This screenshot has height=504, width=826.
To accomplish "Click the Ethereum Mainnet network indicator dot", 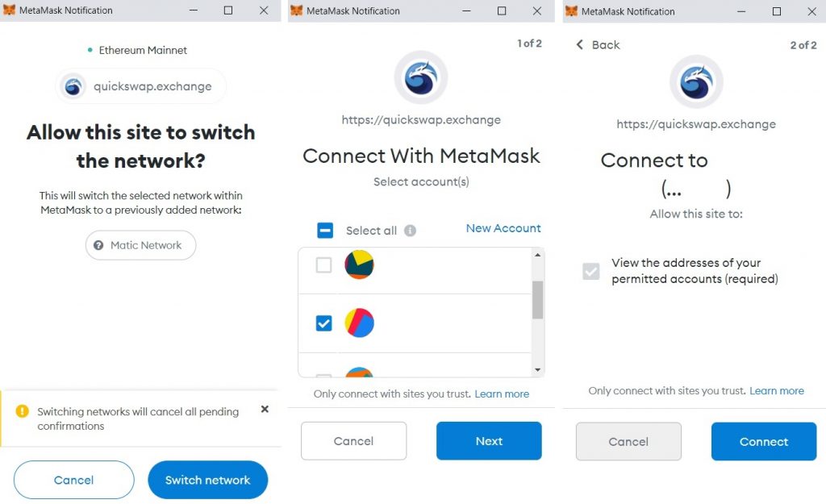I will coord(90,50).
